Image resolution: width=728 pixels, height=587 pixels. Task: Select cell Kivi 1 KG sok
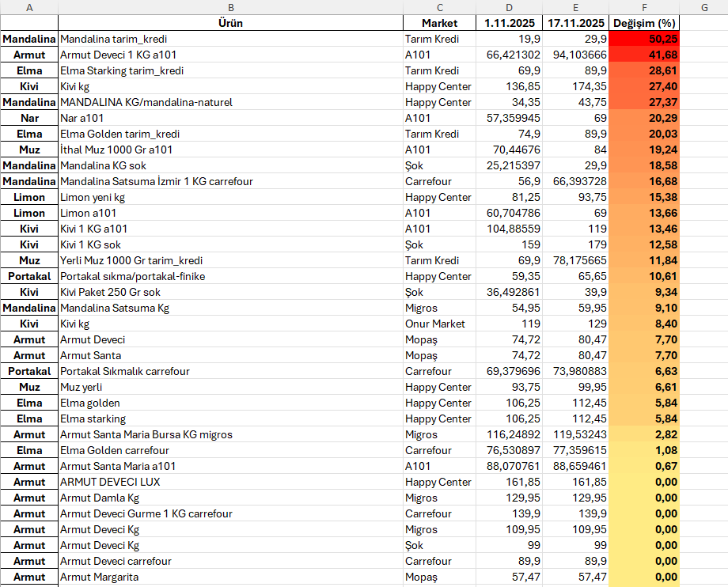point(231,244)
